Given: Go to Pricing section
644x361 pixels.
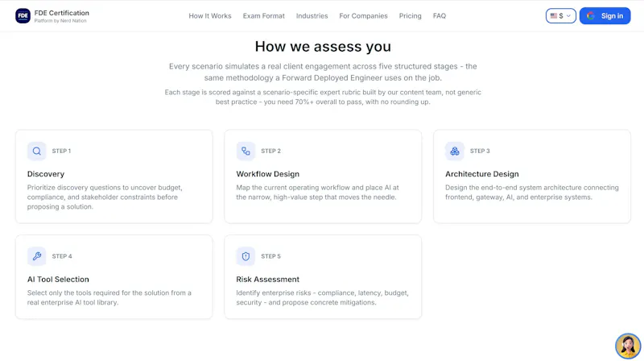Looking at the screenshot, I should click(x=411, y=15).
